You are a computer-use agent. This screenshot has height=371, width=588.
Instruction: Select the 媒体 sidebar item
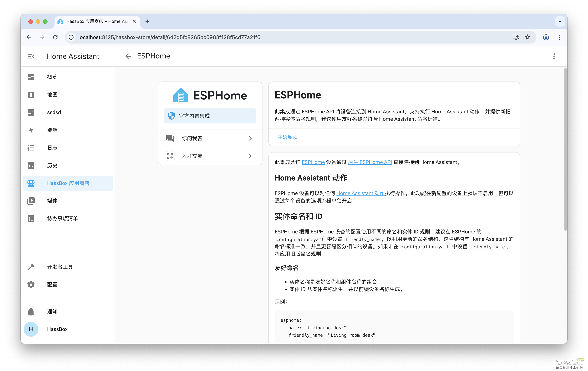68,201
